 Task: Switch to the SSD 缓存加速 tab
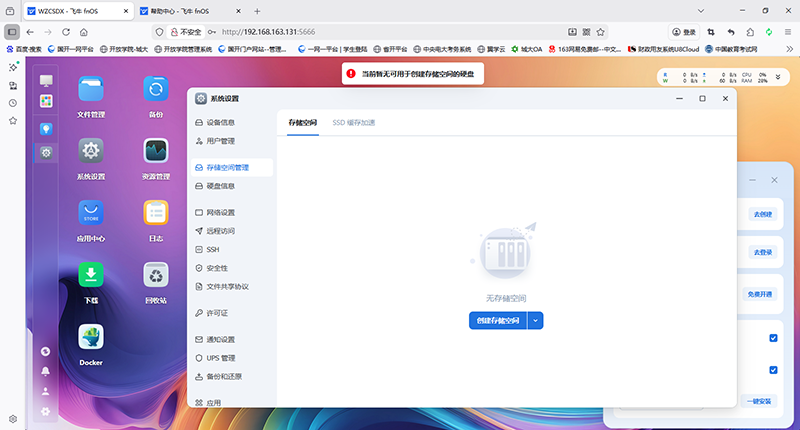click(354, 122)
